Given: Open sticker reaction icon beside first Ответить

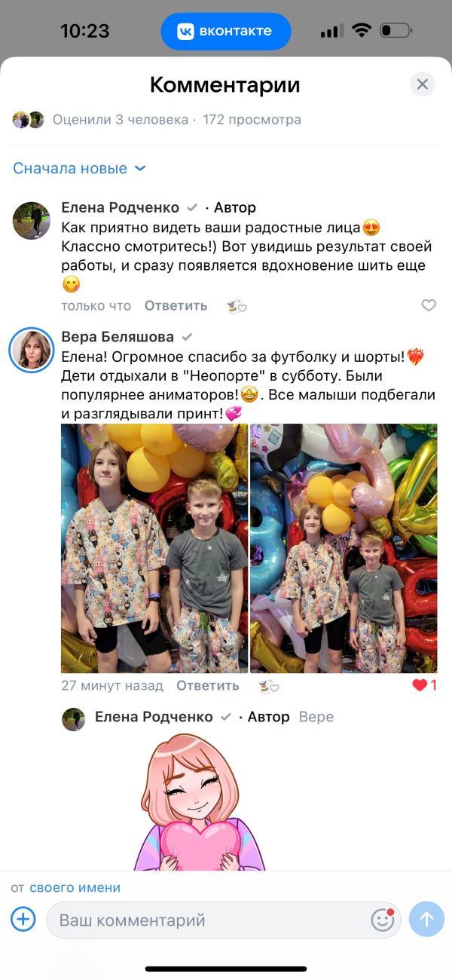Looking at the screenshot, I should [x=237, y=305].
